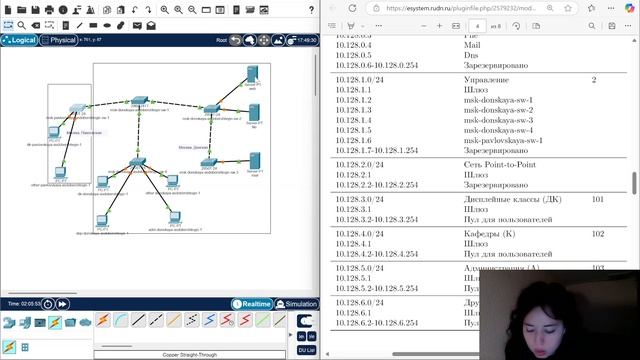The image size is (640, 360).
Task: Click the PDF vertical scrollbar thumb
Action: (x=634, y=183)
